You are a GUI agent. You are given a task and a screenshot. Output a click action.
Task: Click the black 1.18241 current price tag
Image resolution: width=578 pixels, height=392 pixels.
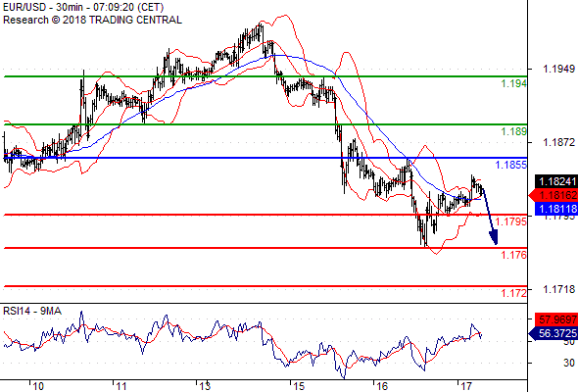556,181
